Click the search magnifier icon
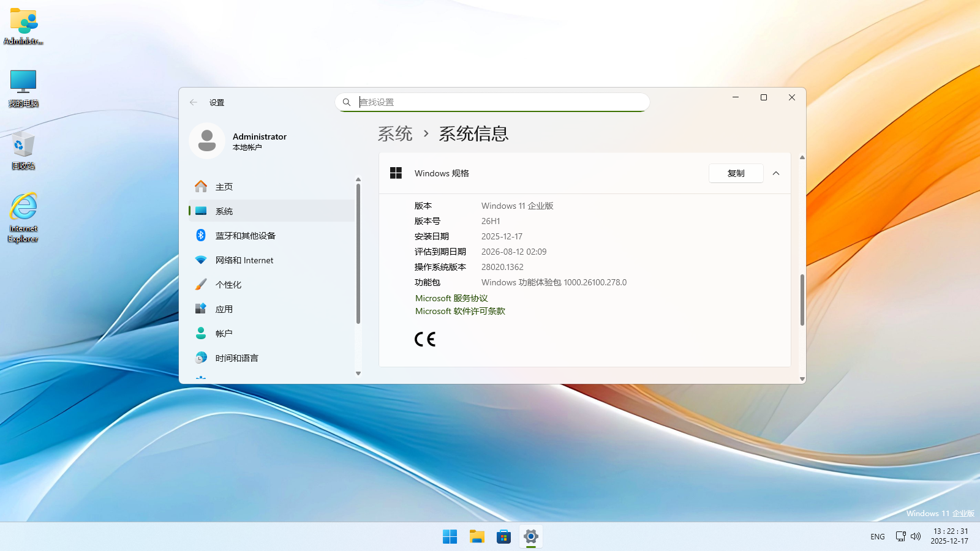 347,102
